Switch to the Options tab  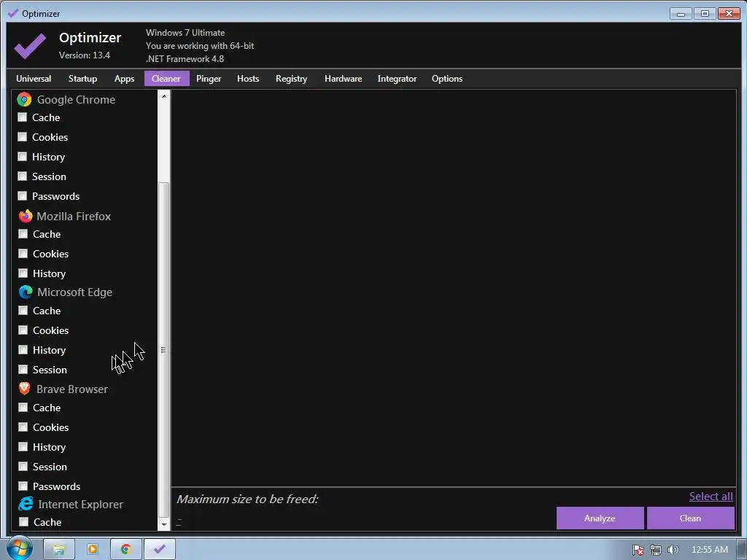pyautogui.click(x=447, y=79)
